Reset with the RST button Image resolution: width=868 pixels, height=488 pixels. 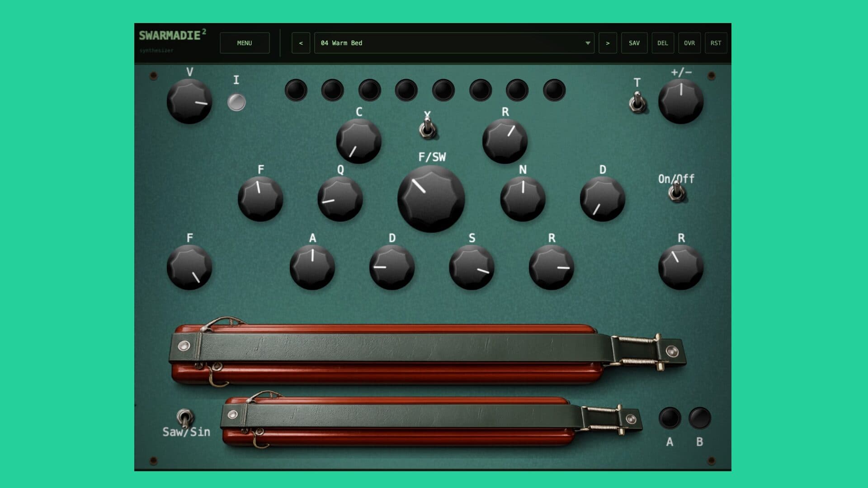[x=716, y=43]
